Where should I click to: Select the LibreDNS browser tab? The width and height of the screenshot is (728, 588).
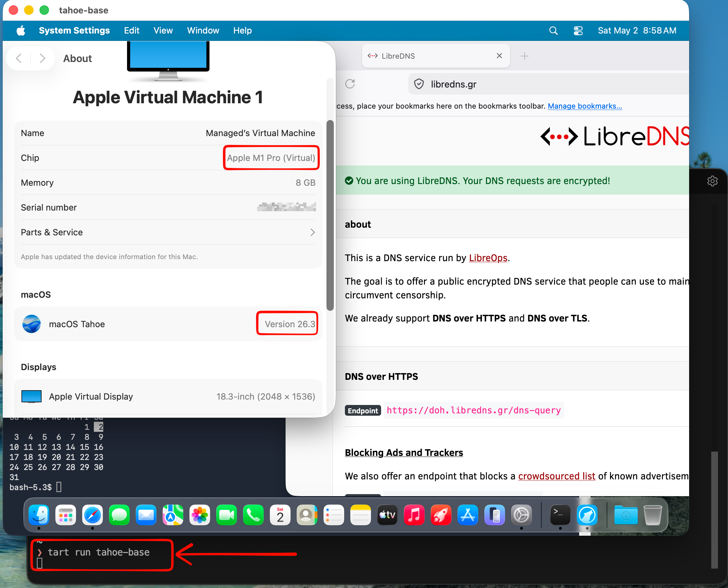pyautogui.click(x=436, y=56)
